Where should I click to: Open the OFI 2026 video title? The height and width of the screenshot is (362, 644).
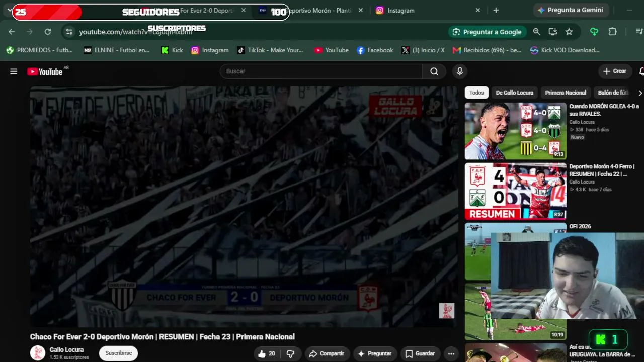580,226
